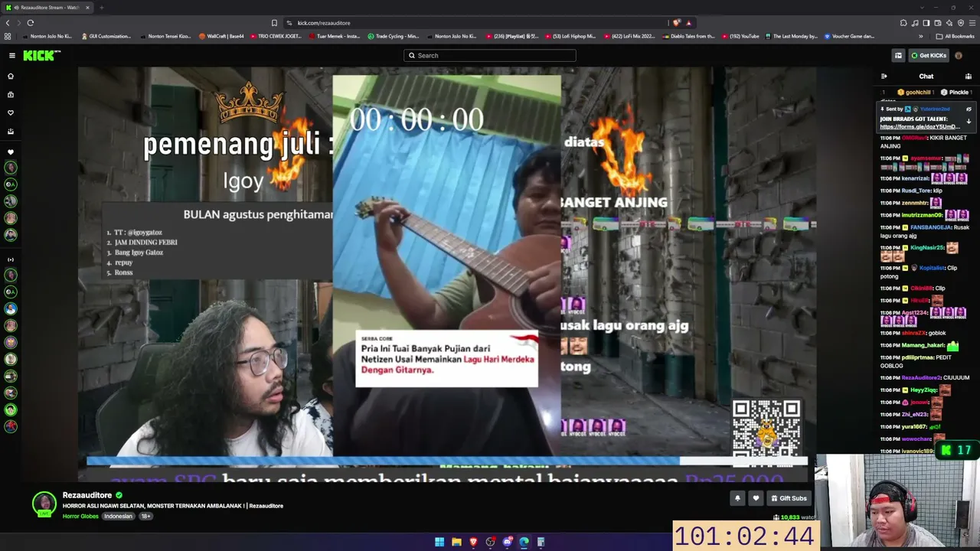Image resolution: width=980 pixels, height=551 pixels.
Task: Open the Following heart icon in sidebar
Action: click(x=11, y=112)
